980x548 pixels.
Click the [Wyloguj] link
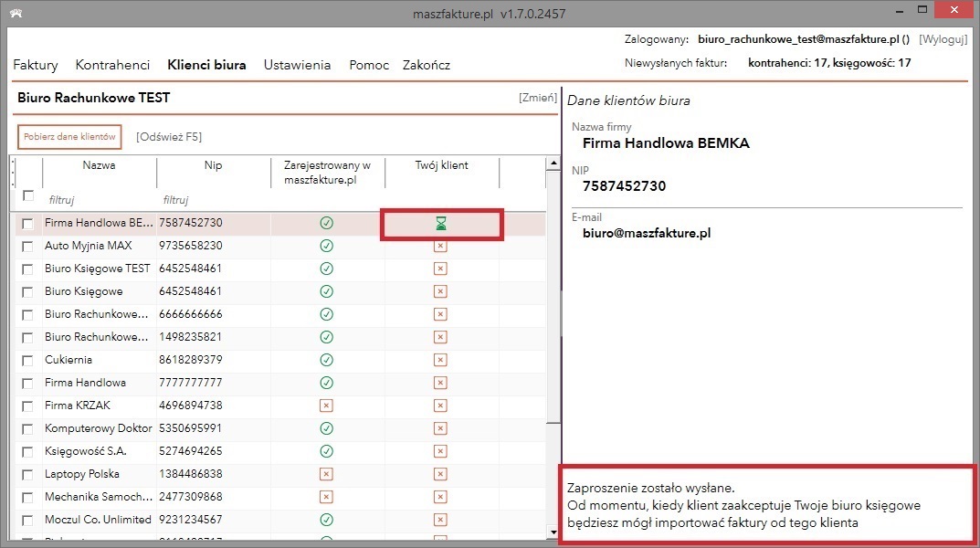coord(943,39)
